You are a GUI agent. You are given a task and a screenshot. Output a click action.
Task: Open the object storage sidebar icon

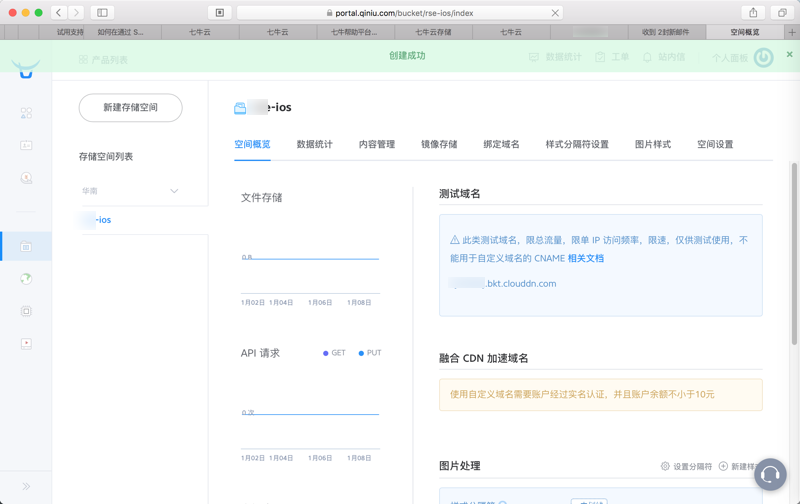click(x=26, y=246)
